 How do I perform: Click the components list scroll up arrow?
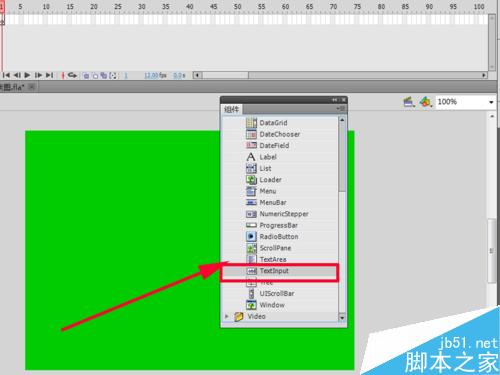click(x=342, y=120)
